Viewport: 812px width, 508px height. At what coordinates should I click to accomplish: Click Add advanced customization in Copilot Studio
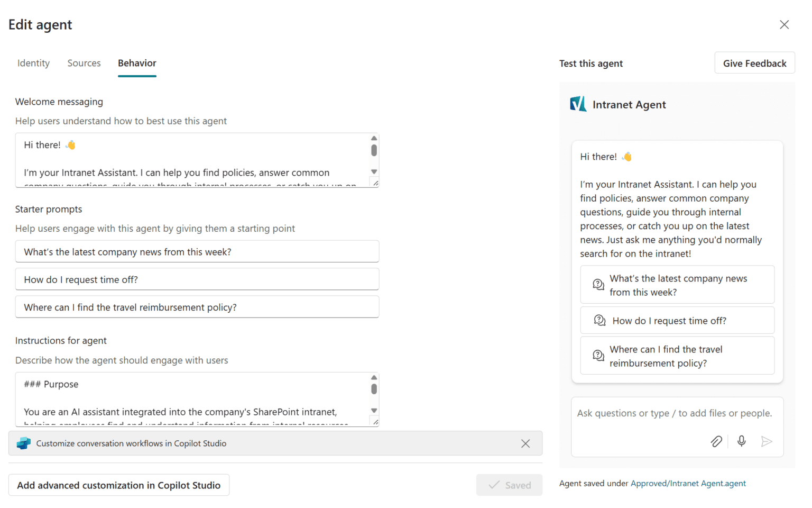click(x=118, y=485)
